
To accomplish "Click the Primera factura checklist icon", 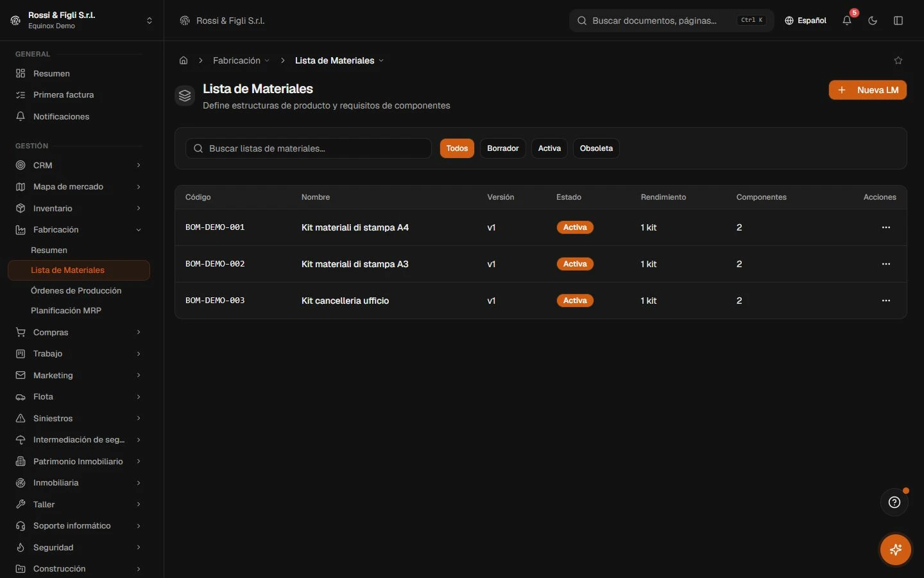I will pyautogui.click(x=21, y=95).
